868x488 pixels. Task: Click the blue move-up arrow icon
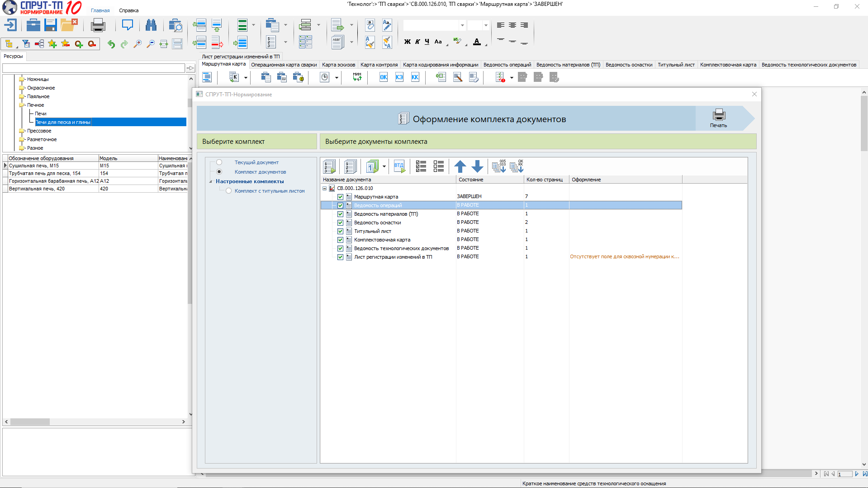point(460,166)
